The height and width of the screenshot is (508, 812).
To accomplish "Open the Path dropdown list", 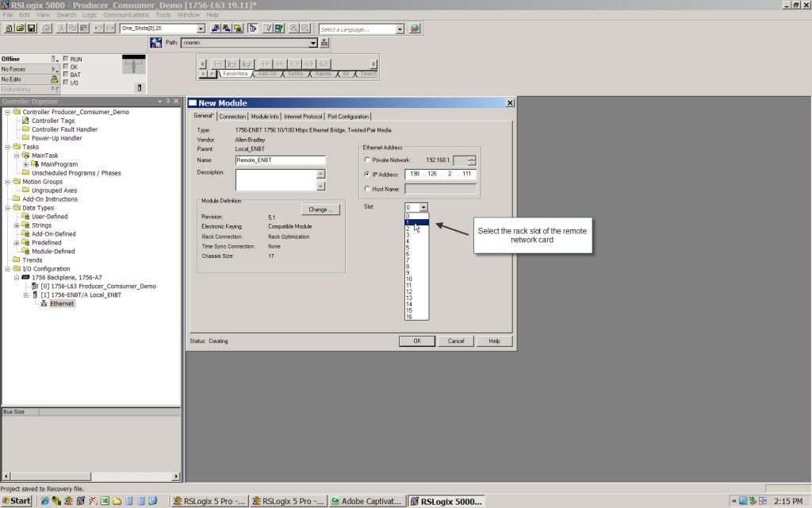I will click(312, 43).
